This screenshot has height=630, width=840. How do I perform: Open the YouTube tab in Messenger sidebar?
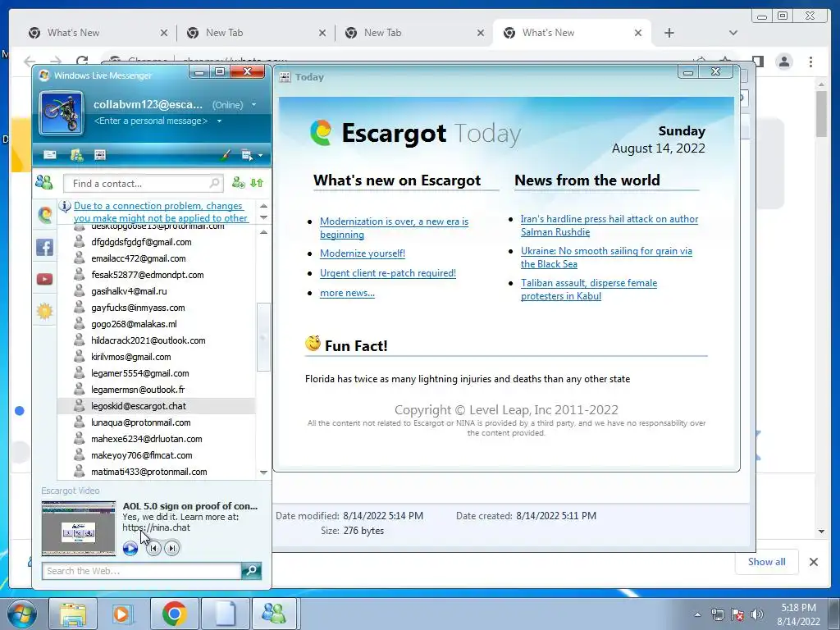[x=44, y=279]
